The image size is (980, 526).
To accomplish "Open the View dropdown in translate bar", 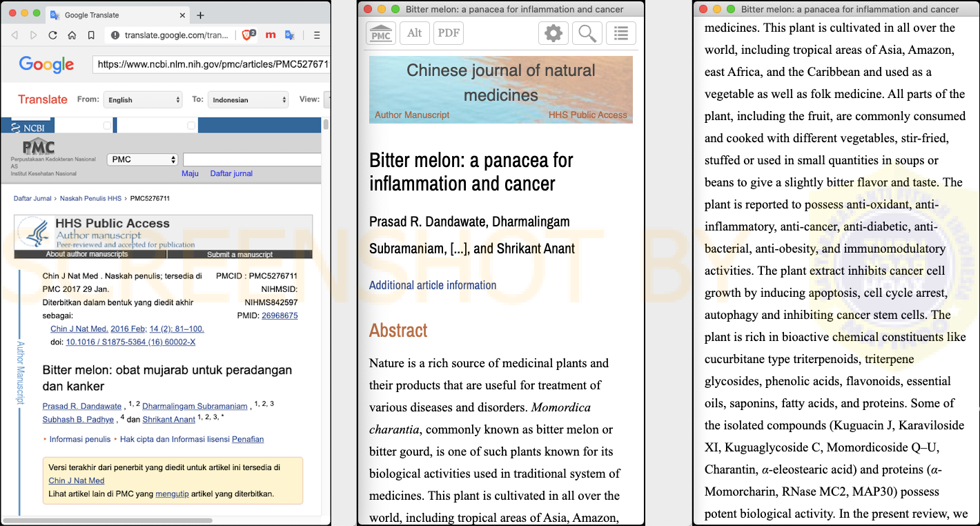I will click(x=327, y=99).
